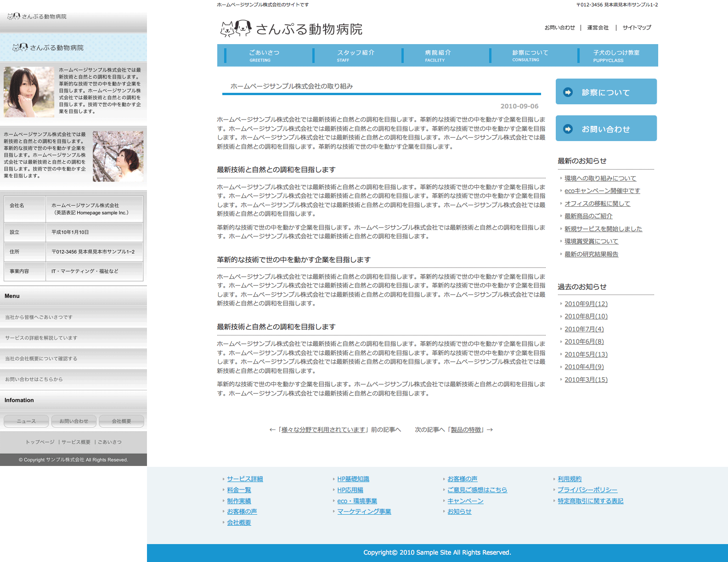Viewport: 728px width, 562px height.
Task: Click the サイトマップ link in header
Action: 637,28
